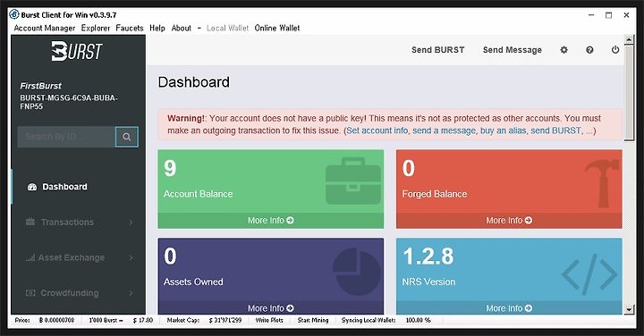Click the Syncing Local Wallet label
This screenshot has width=644, height=336.
(369, 320)
